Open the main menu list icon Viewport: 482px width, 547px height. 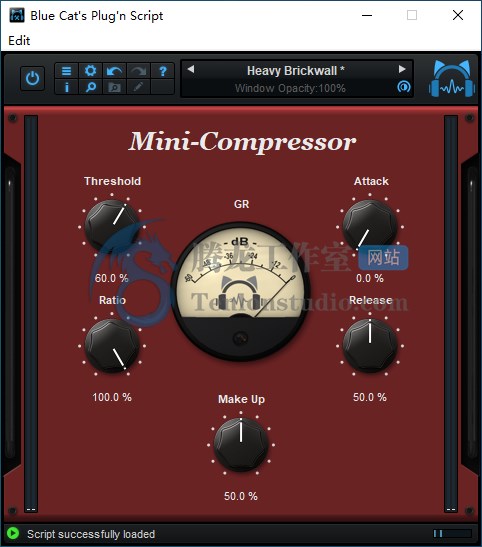[x=67, y=71]
